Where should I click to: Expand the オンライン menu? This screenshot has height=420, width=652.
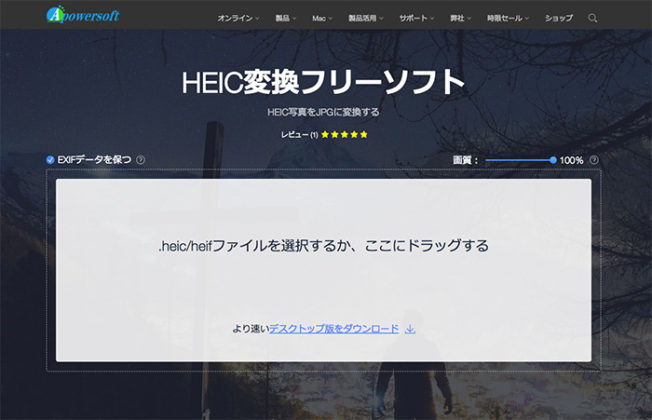tap(238, 18)
